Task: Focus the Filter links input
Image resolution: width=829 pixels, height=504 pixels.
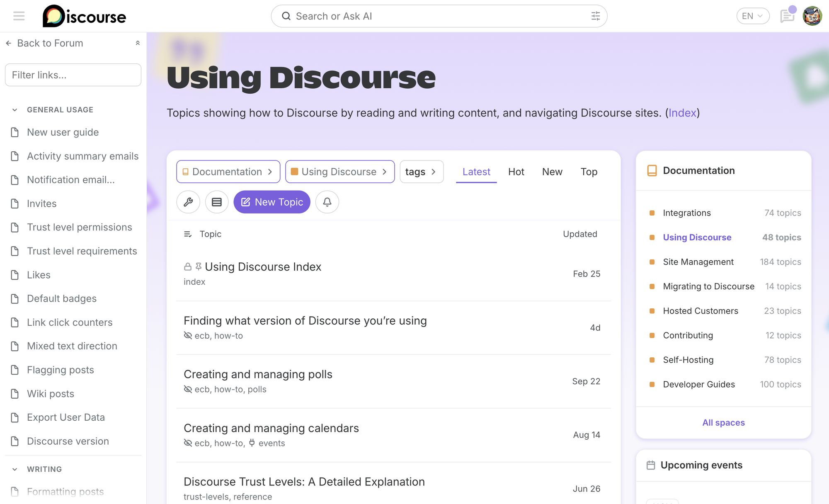Action: tap(73, 75)
